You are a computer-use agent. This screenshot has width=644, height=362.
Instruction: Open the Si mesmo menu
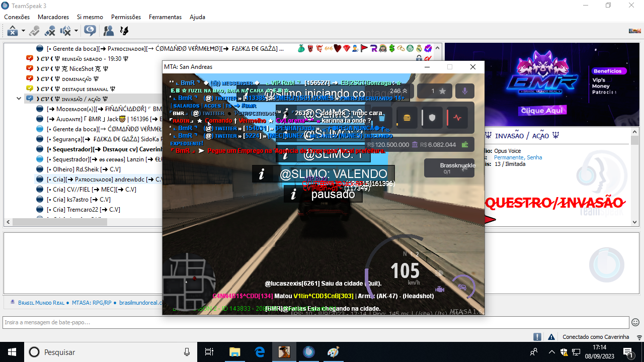point(90,17)
